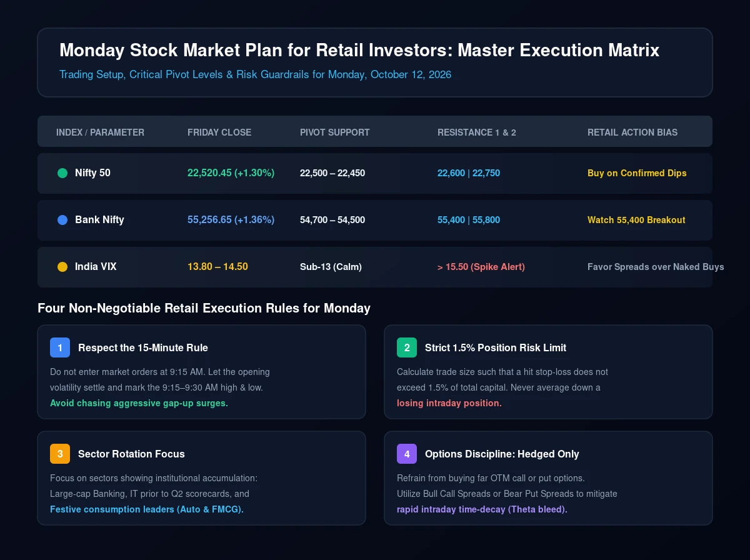750x560 pixels.
Task: Click the Sub-13 (Calm) cell
Action: [x=331, y=267]
